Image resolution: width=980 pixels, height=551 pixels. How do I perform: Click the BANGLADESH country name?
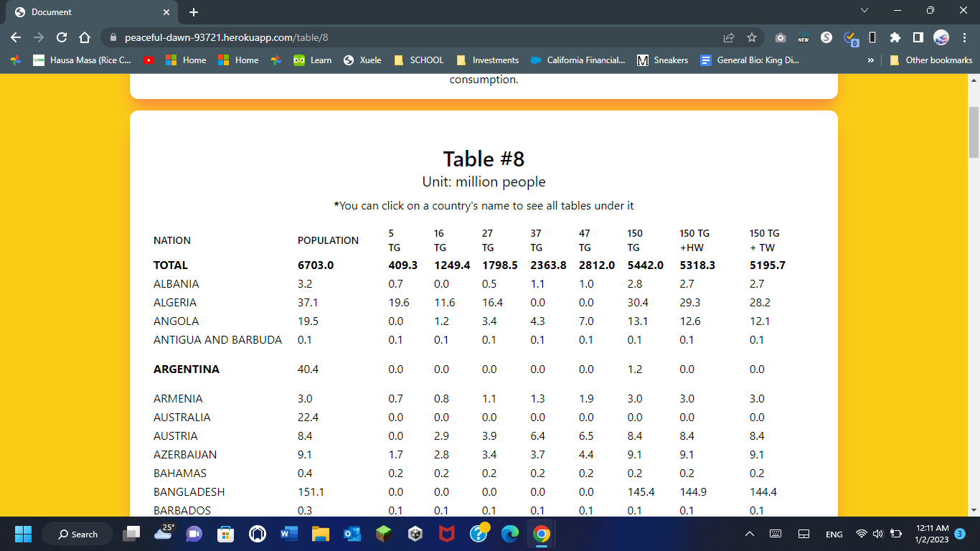189,492
